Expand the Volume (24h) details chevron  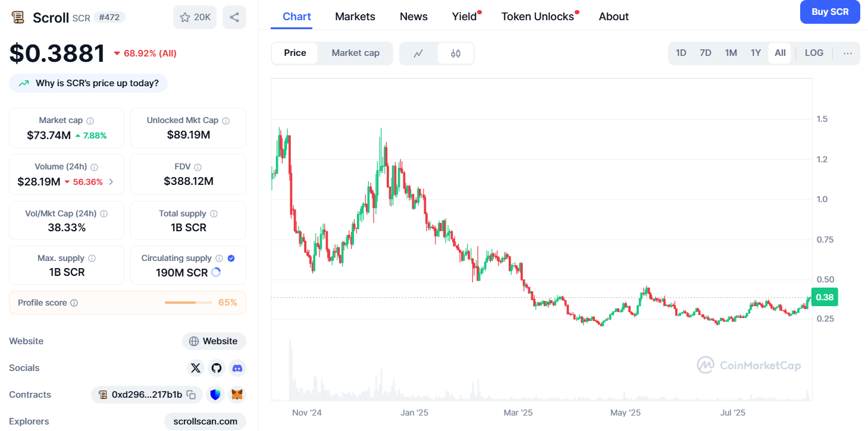111,182
